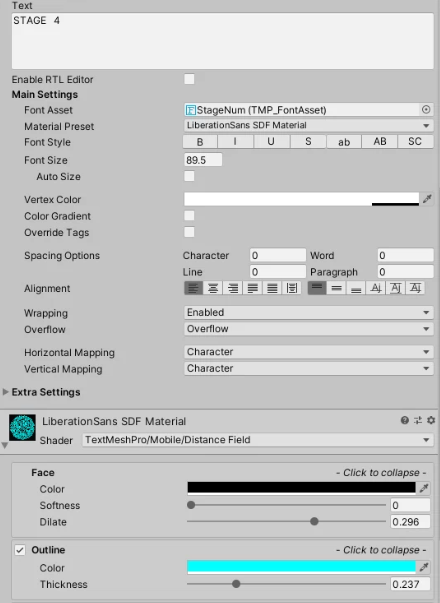Click the Main Settings label
This screenshot has height=603, width=440.
pos(45,94)
